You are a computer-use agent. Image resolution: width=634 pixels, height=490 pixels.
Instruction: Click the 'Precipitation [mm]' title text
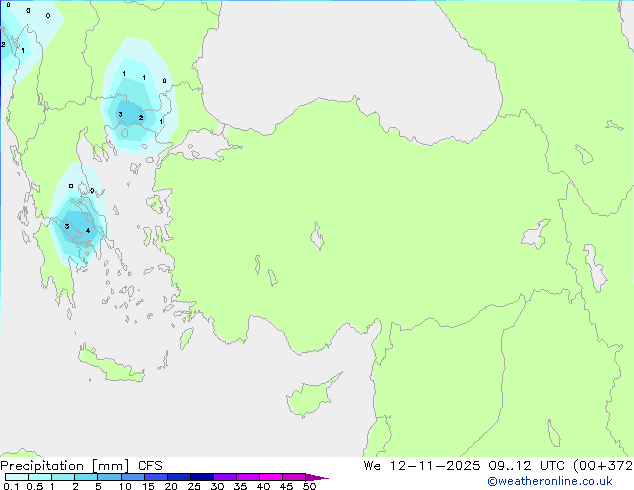coord(65,466)
